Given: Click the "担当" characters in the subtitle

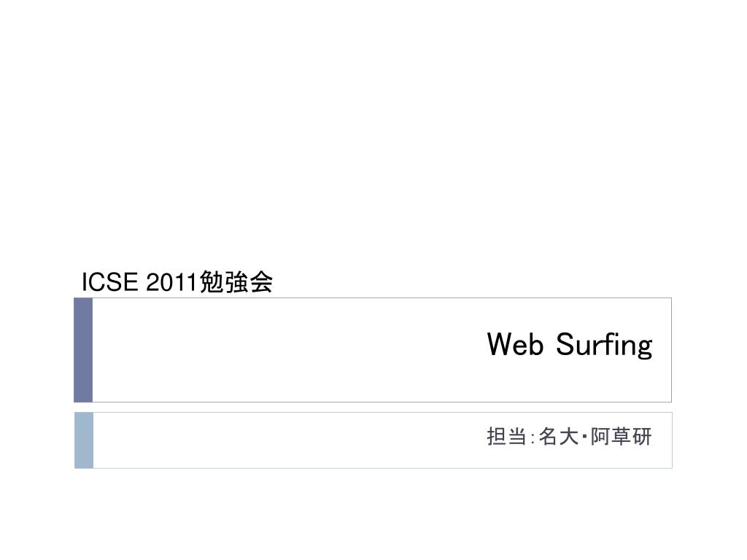Looking at the screenshot, I should 506,437.
